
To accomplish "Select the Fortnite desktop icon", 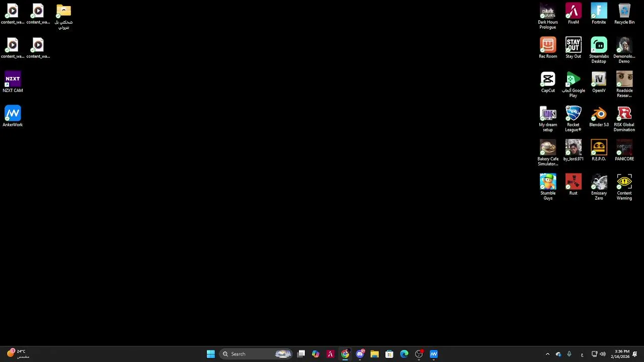I will coord(599,14).
